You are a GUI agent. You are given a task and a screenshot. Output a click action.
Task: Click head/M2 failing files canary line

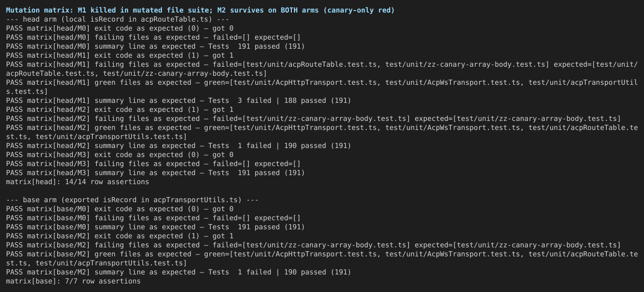(313, 119)
